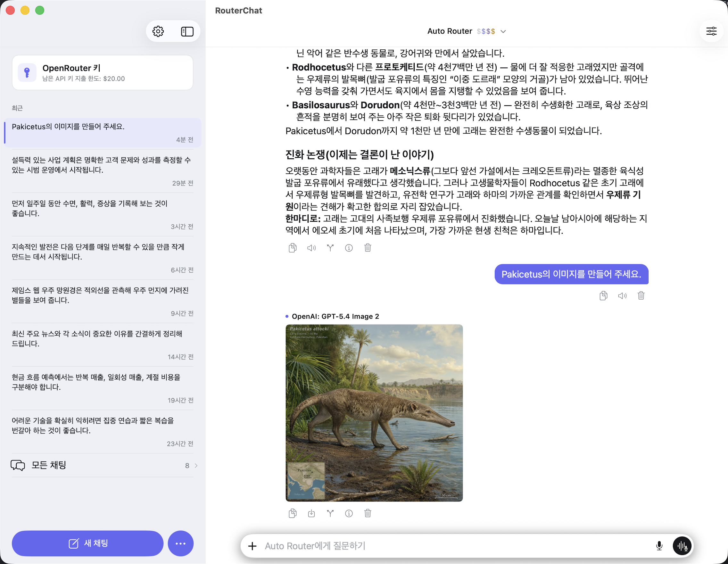
Task: Open chat parameters sliders icon
Action: pos(711,31)
